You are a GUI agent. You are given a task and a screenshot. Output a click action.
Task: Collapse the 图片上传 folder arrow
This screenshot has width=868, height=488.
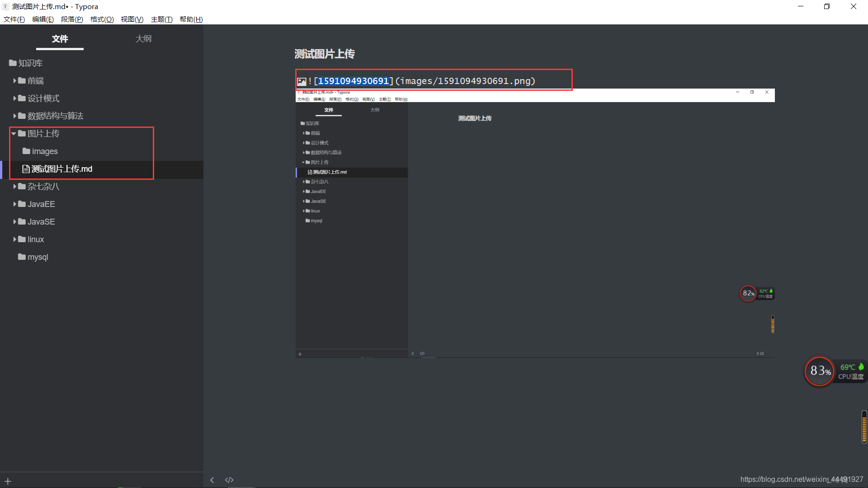coord(14,134)
